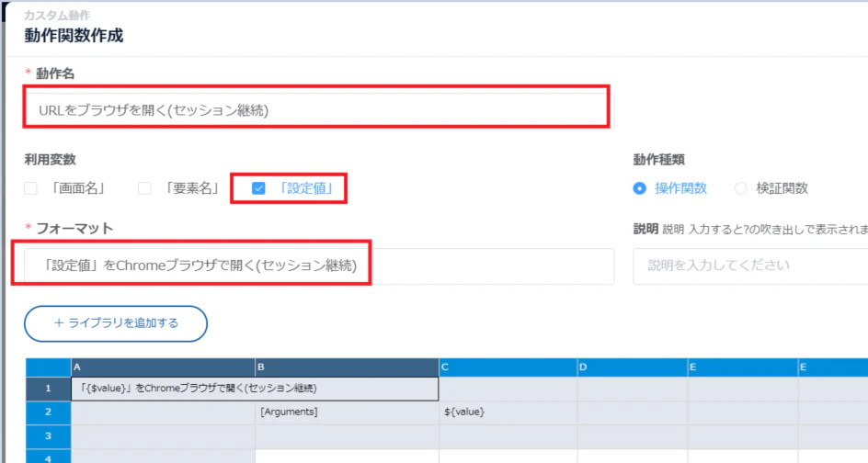Screen dimensions: 868x463
Task: Uncheck the「設定値」checkbox
Action: point(258,188)
